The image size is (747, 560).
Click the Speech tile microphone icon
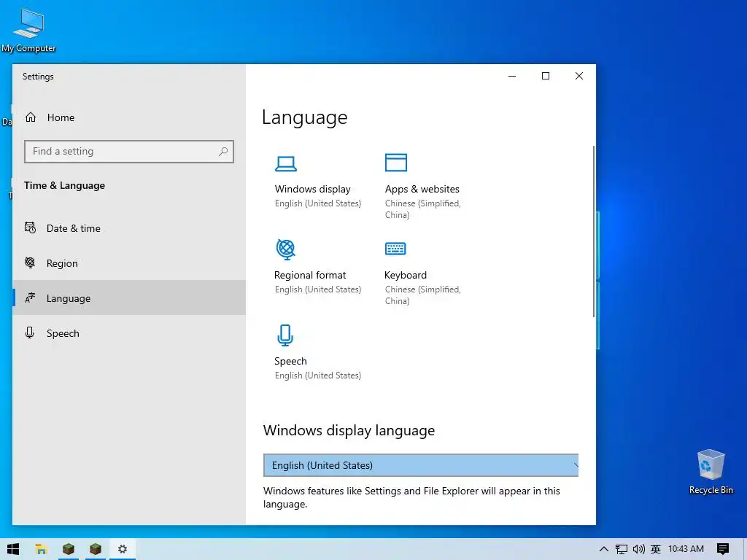click(x=285, y=335)
